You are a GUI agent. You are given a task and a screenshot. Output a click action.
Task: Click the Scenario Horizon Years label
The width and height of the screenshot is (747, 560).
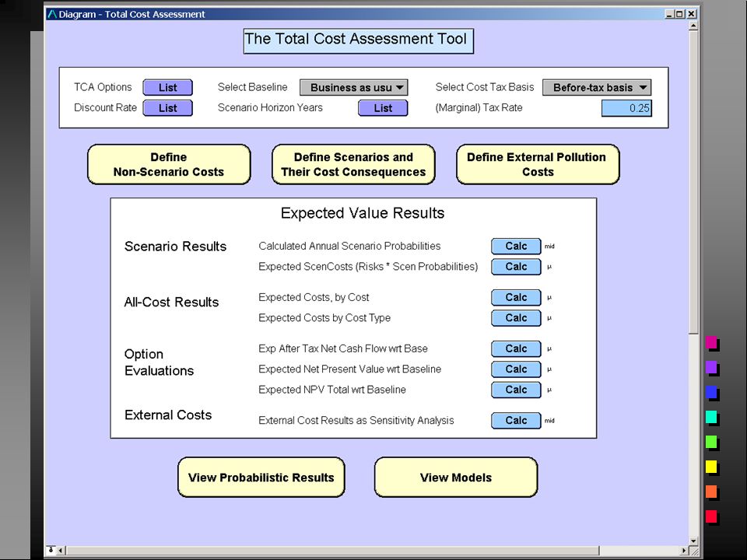270,107
